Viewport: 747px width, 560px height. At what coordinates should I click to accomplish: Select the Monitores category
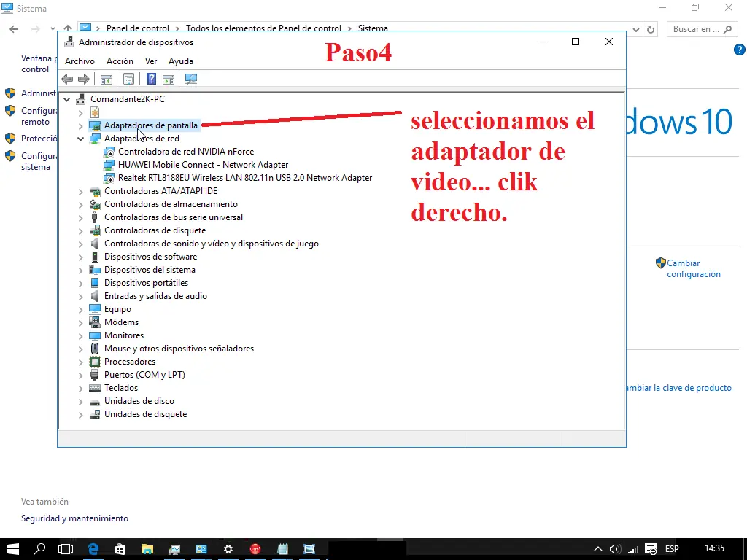pos(124,335)
